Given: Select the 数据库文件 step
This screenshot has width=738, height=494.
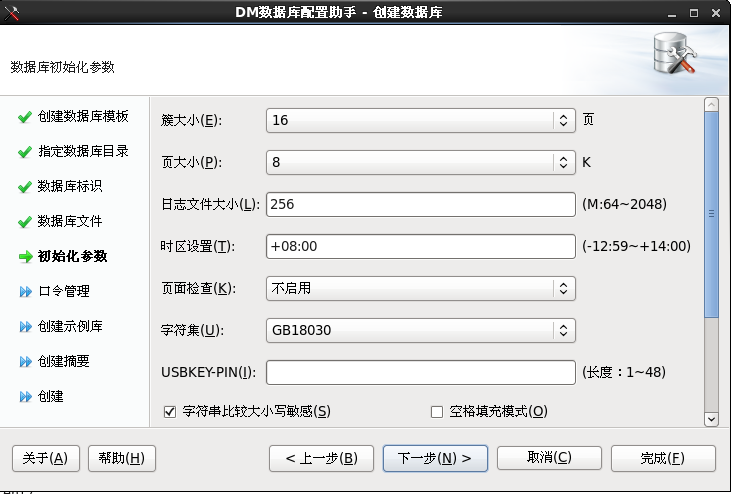Looking at the screenshot, I should 70,221.
